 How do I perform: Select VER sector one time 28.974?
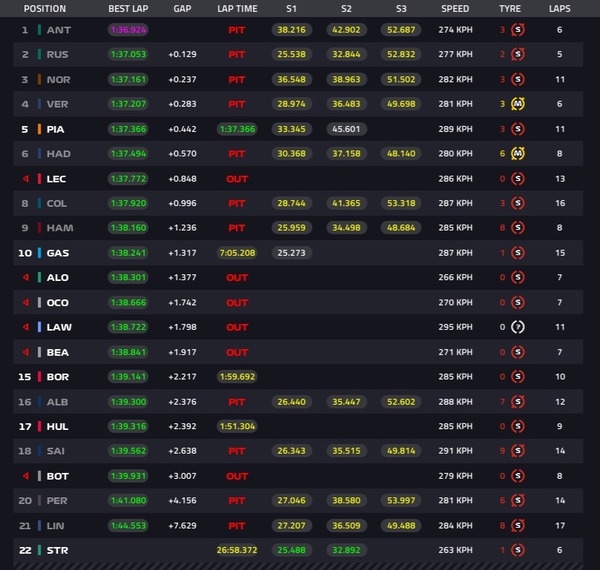pyautogui.click(x=291, y=104)
